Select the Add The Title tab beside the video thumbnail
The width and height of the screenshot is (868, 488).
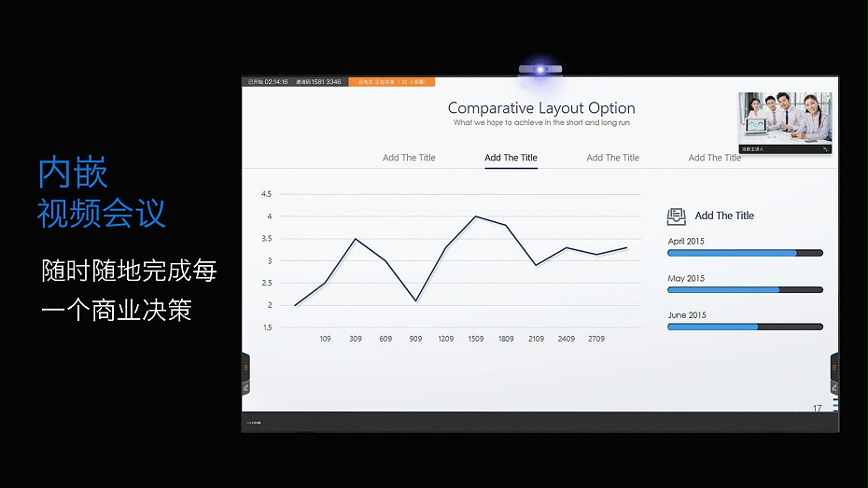[x=715, y=158]
